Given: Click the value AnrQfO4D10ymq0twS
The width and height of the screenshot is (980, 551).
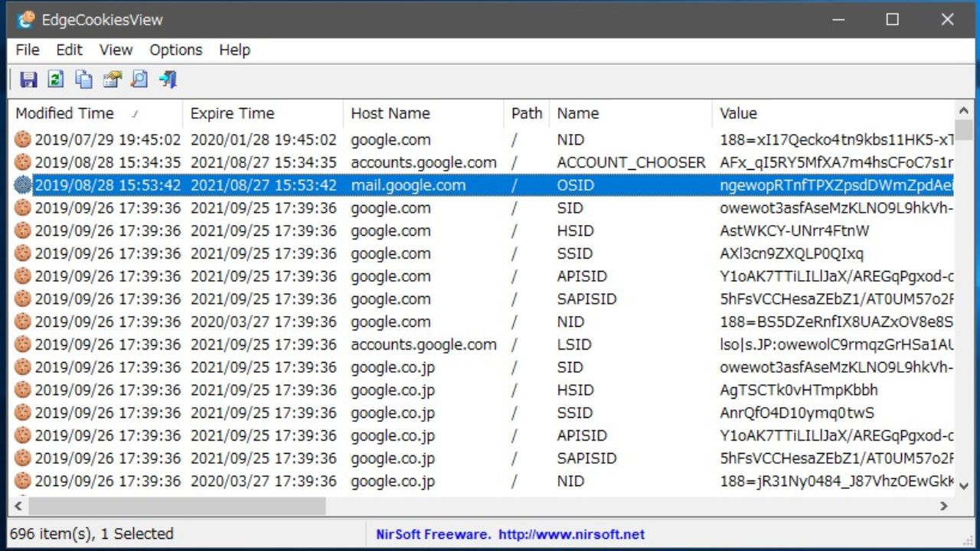Looking at the screenshot, I should (x=797, y=412).
